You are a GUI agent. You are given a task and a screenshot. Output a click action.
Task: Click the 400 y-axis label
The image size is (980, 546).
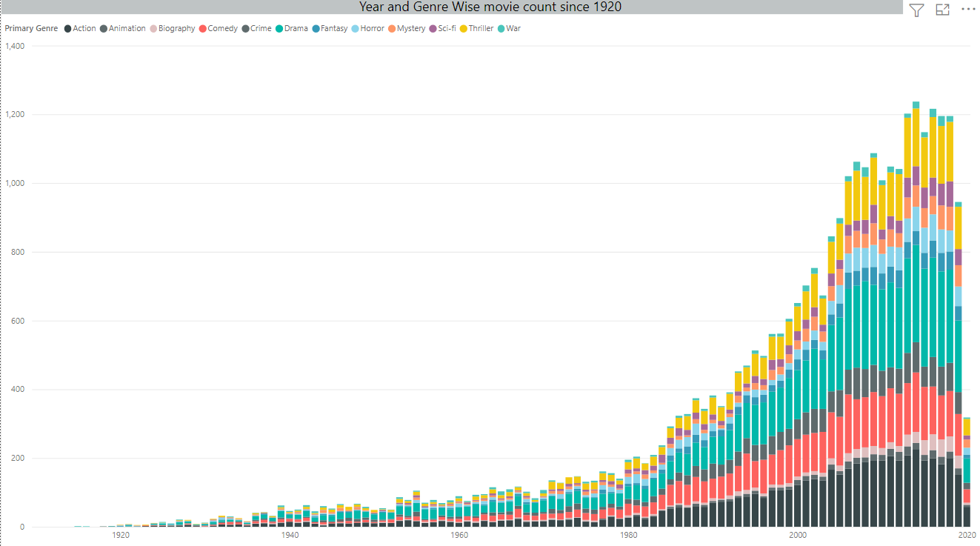point(19,390)
